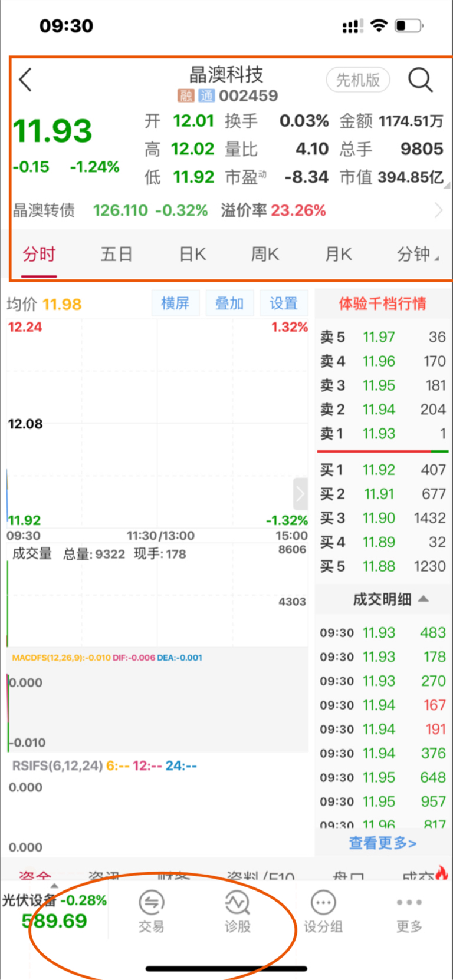Open chart 设置 settings button
This screenshot has height=980, width=453.
284,303
